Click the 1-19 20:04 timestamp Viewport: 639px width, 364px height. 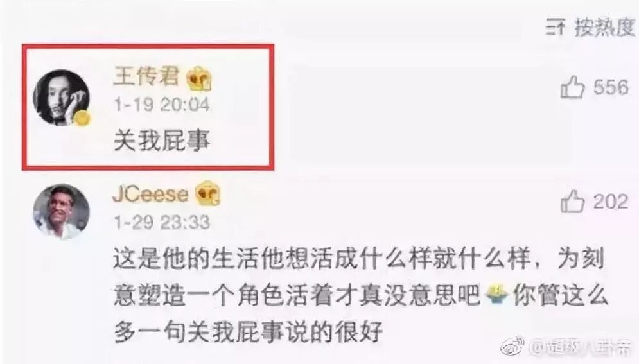pyautogui.click(x=162, y=105)
